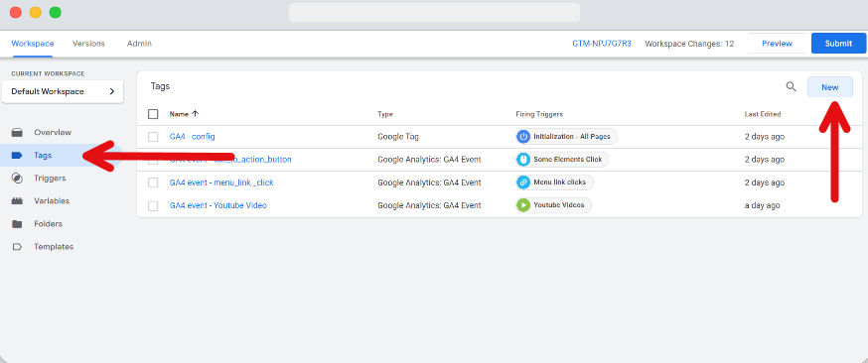Click the Last Edited column header
Viewport: 868px width, 363px height.
point(763,114)
